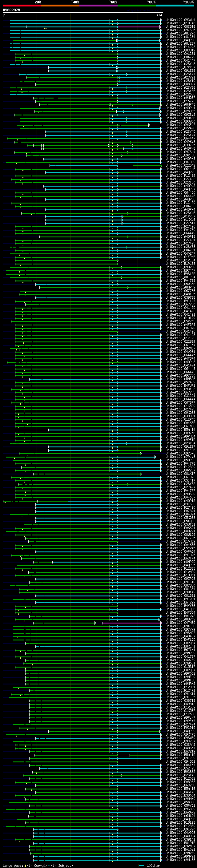Open hit UniRef100_P14273

tap(180, 47)
